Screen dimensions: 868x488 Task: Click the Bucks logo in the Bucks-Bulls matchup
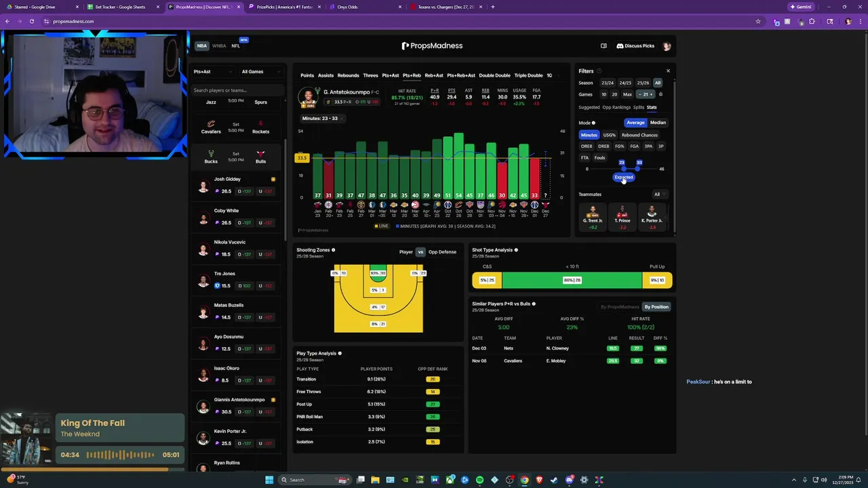pos(211,154)
